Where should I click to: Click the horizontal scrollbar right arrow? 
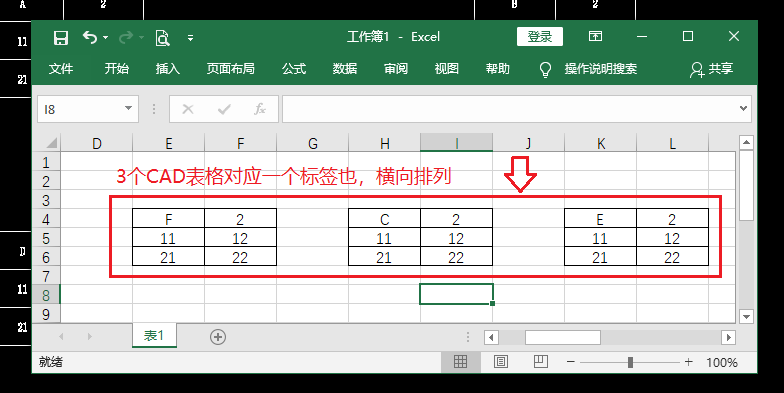point(728,338)
